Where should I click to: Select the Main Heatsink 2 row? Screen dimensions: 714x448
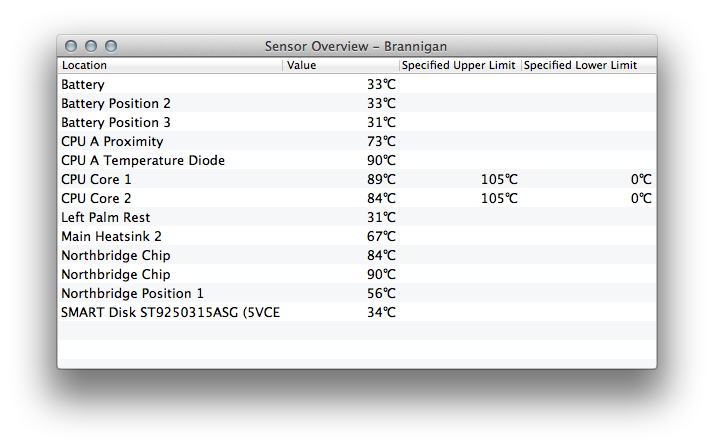click(357, 236)
